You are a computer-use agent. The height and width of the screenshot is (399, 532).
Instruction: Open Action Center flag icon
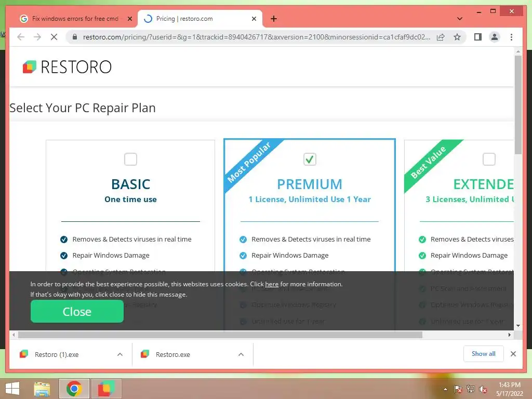pos(458,389)
